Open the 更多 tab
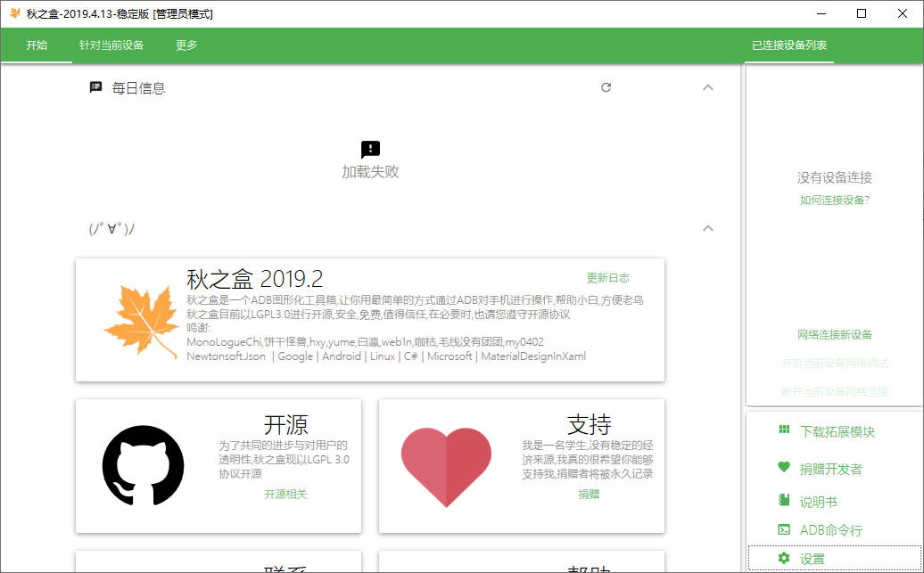The height and width of the screenshot is (573, 924). coord(186,45)
